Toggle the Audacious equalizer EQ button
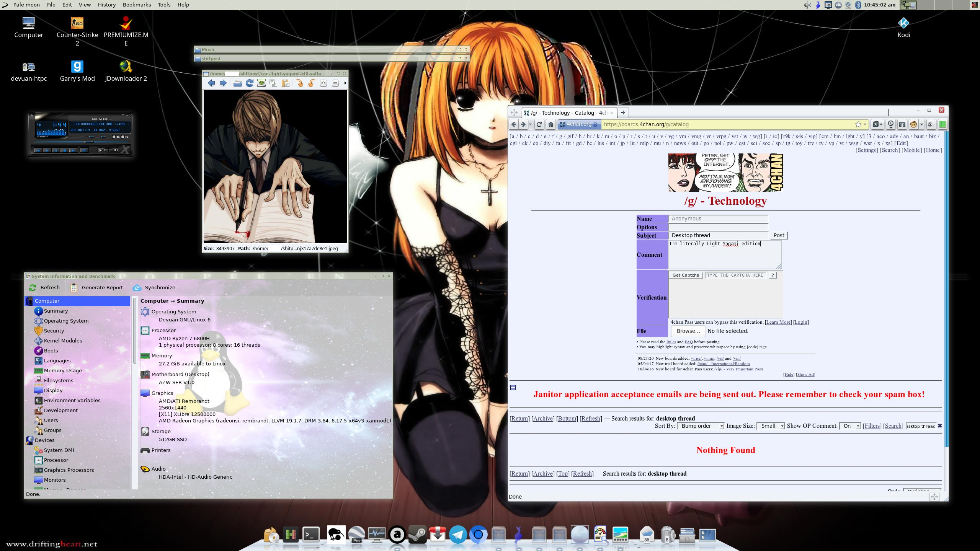 114,137
